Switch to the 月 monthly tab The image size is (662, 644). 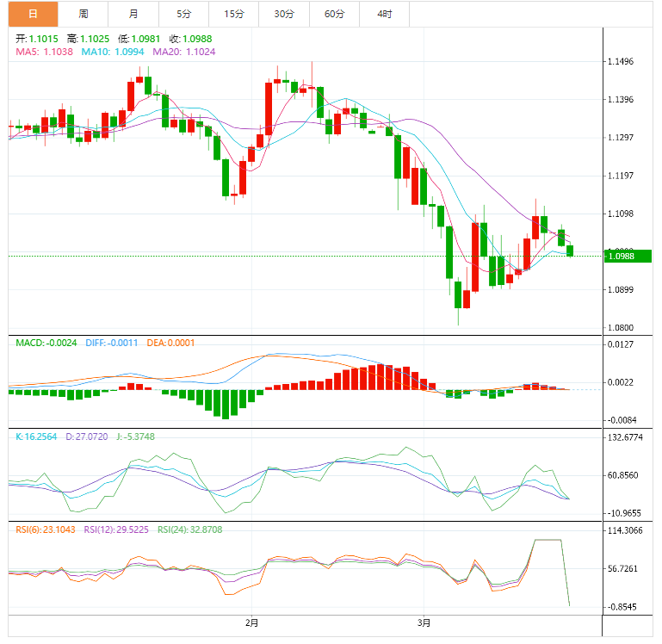(133, 14)
